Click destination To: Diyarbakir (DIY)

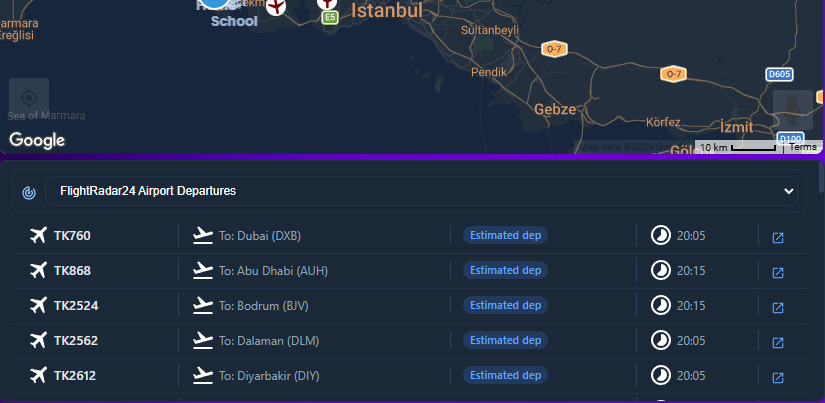[269, 376]
